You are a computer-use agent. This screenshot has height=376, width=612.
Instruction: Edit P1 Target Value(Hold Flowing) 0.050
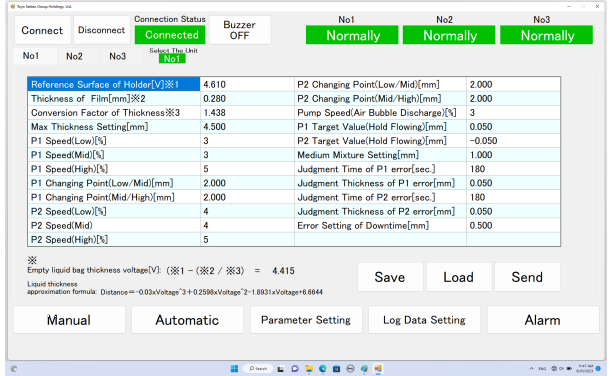pos(513,127)
